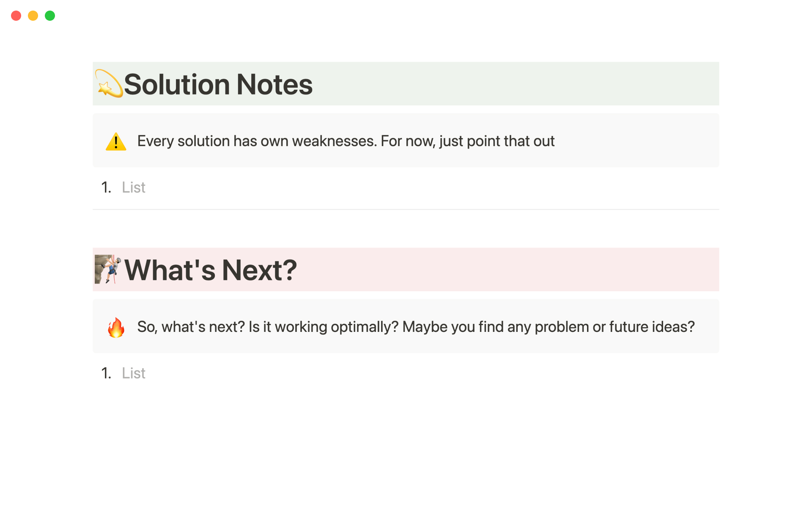Close the window with the red button
The width and height of the screenshot is (812, 508).
pos(16,16)
